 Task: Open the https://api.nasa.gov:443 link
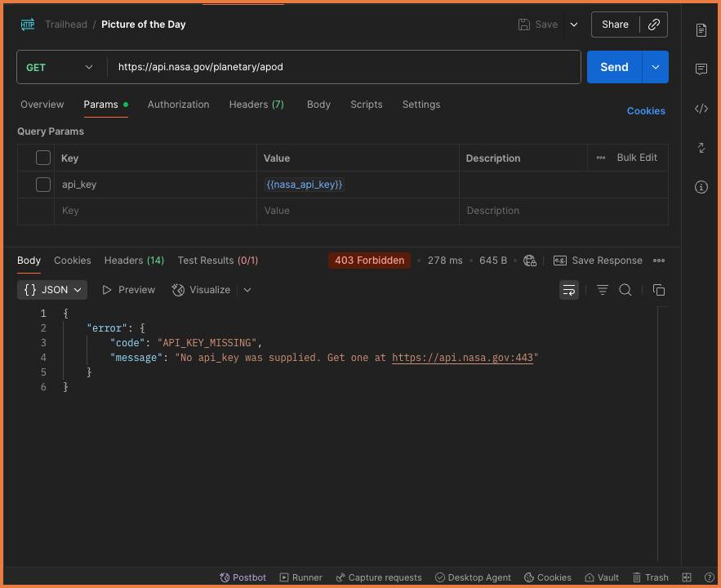pos(462,358)
